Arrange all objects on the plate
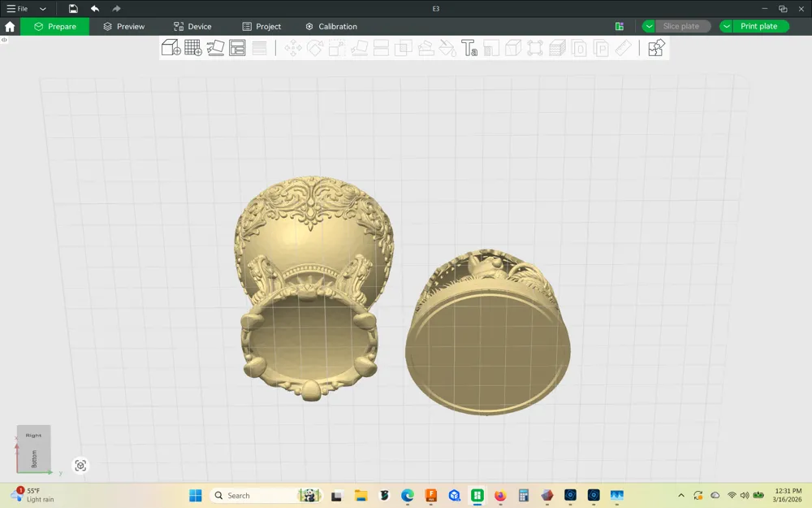Viewport: 812px width, 508px height. pos(237,48)
